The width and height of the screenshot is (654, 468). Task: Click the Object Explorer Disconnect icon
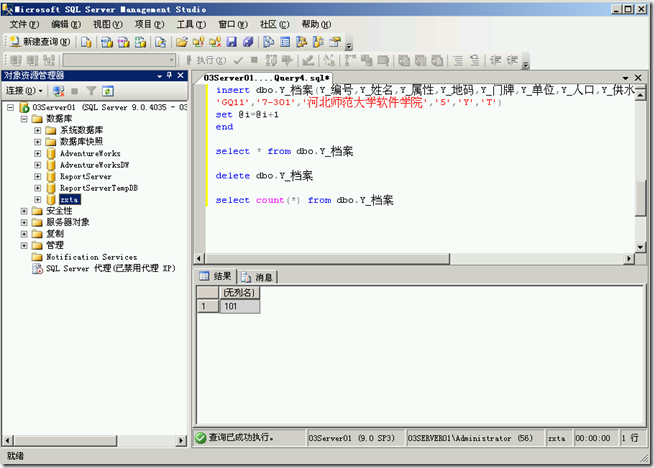point(58,91)
